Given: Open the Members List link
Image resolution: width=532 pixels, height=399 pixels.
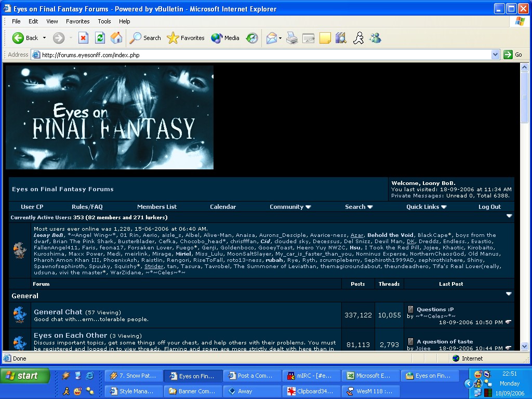Looking at the screenshot, I should [157, 207].
